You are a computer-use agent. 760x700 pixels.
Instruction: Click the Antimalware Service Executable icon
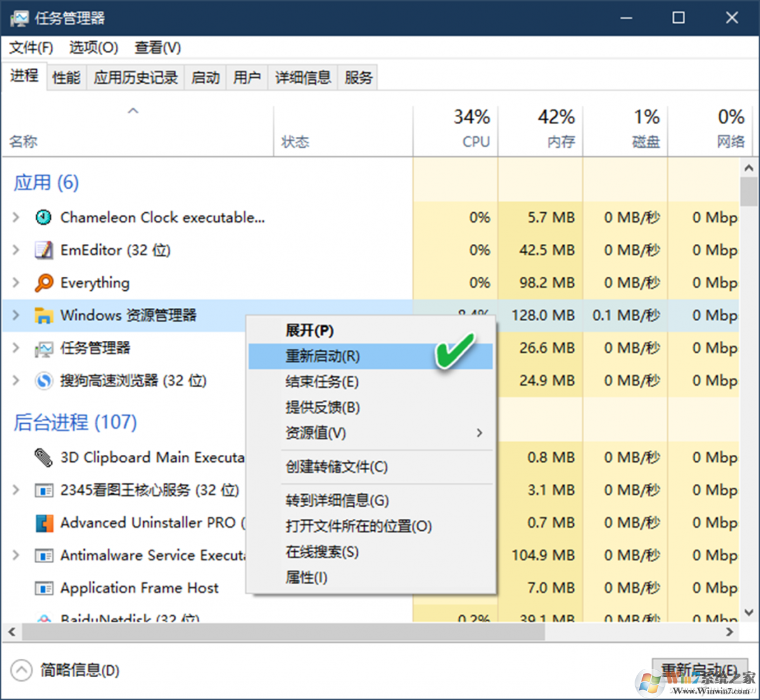43,556
